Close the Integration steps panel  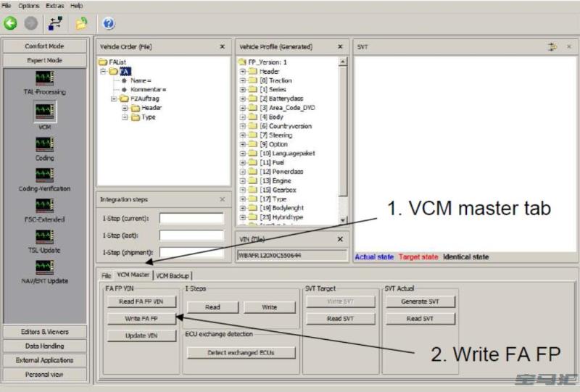point(223,199)
